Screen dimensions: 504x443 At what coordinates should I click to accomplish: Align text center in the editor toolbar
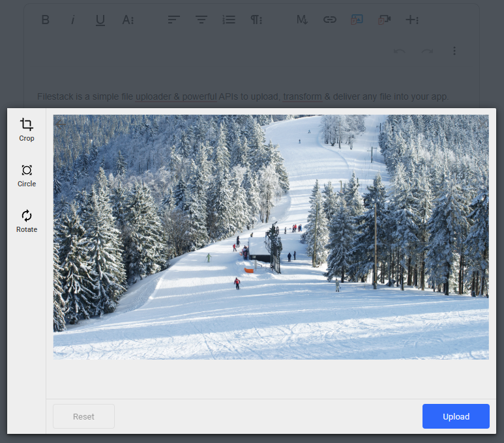(201, 20)
